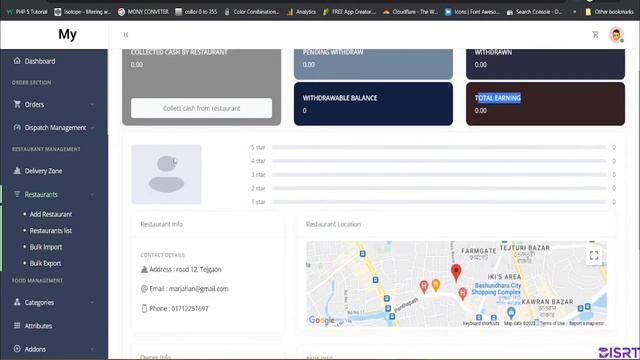Open Bulk Export submenu item
The height and width of the screenshot is (360, 640).
coord(45,263)
